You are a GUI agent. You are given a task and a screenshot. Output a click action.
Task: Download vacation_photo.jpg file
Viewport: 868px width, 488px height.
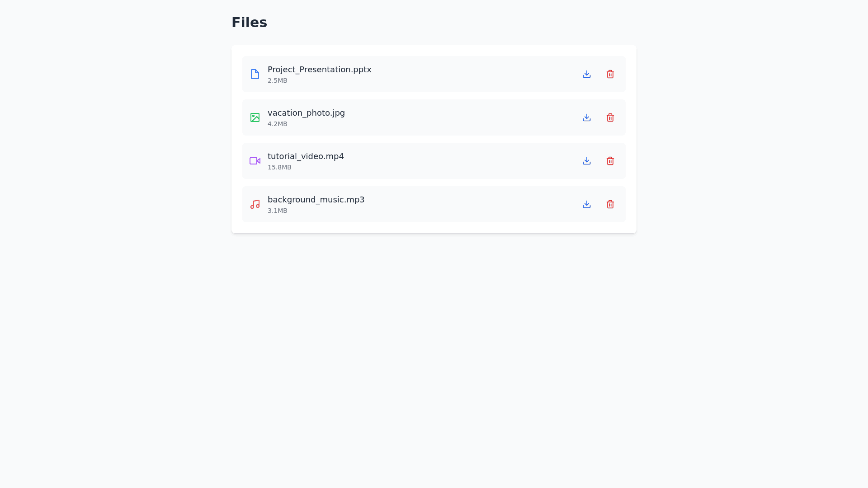[586, 117]
